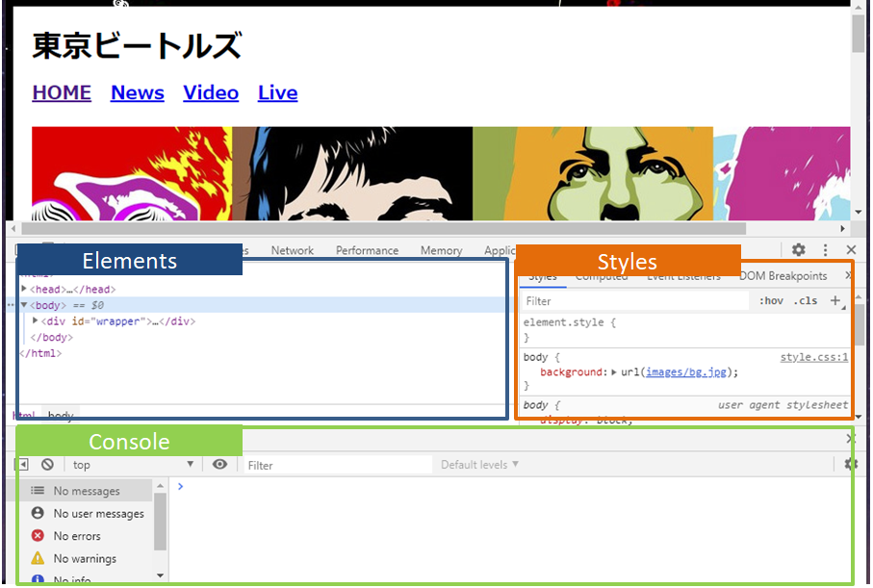Click the 東京ビートルズ page heading
Viewport: 873px width, 588px height.
point(137,45)
